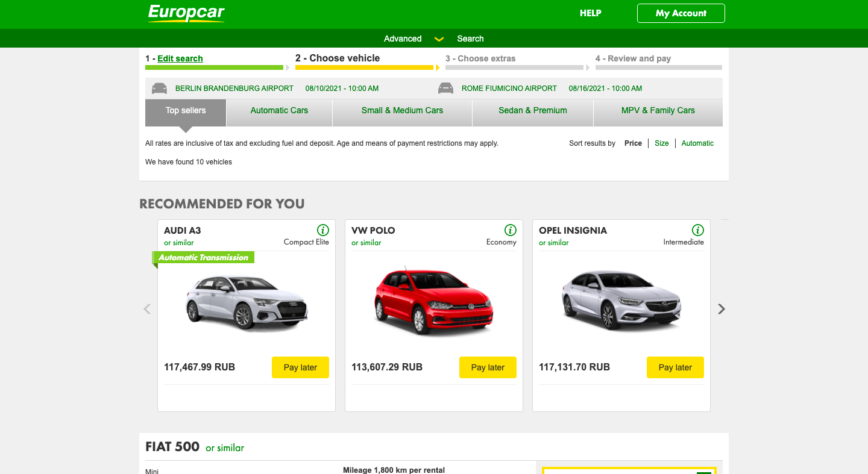This screenshot has height=474, width=868.
Task: Go back via Edit search link
Action: (x=180, y=58)
